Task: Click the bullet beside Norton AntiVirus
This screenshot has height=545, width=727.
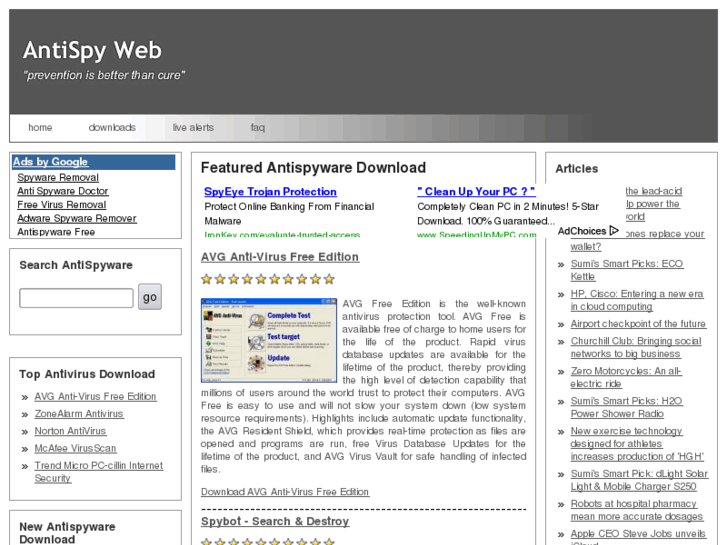Action: click(x=25, y=432)
